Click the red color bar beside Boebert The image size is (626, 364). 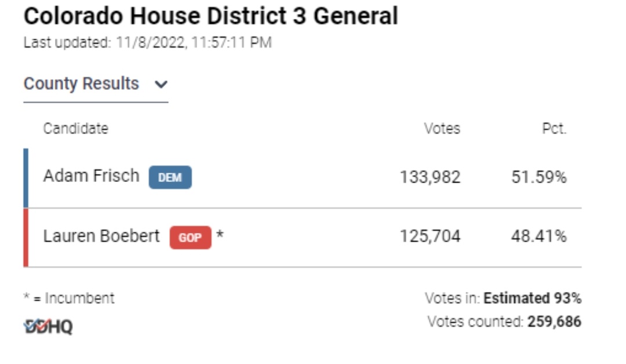pos(26,238)
